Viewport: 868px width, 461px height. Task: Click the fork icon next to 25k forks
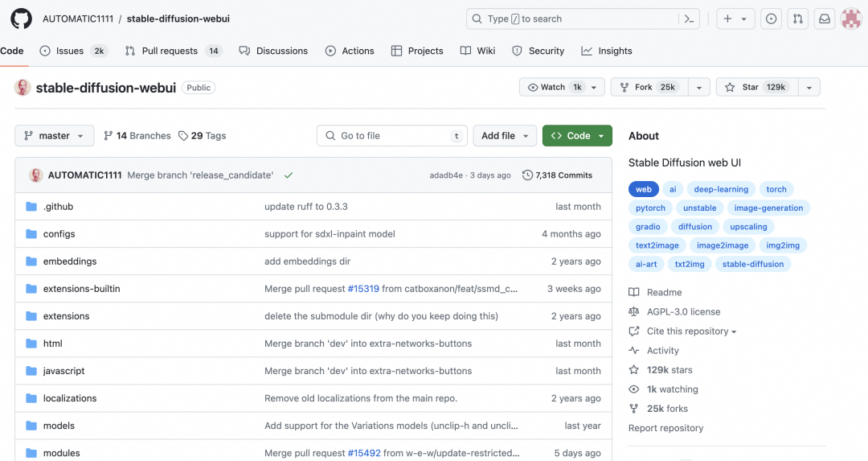coord(634,409)
